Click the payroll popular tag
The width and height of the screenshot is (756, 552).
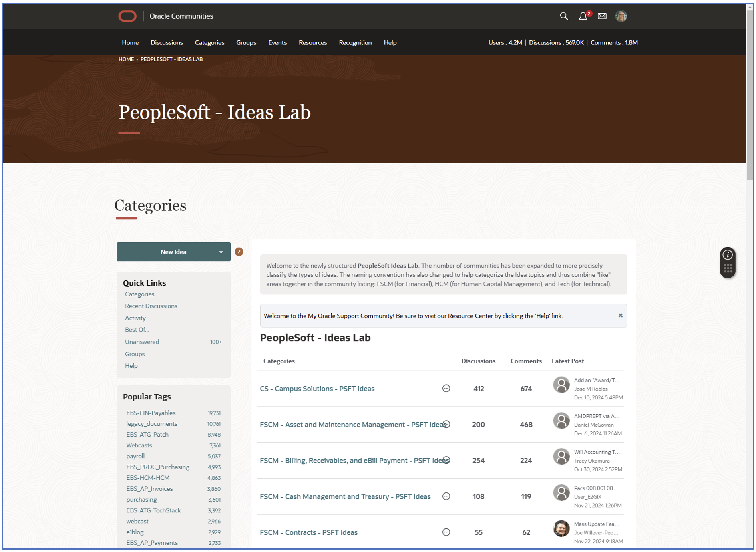(x=135, y=456)
